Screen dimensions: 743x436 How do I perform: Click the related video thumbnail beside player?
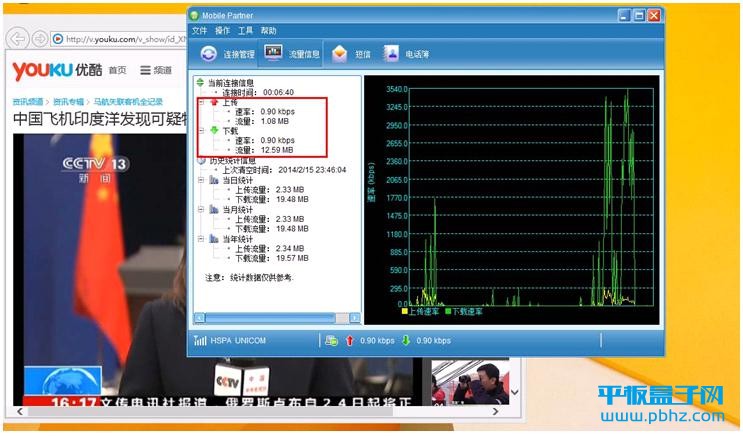[470, 382]
